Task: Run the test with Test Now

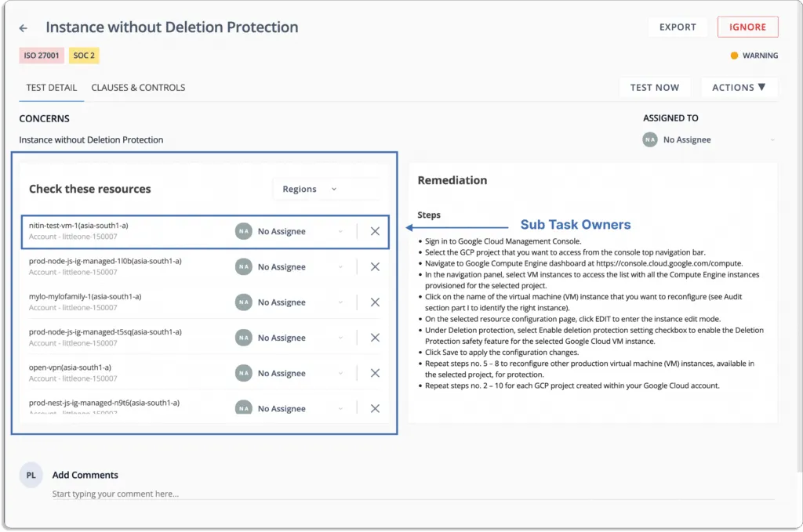Action: click(x=655, y=88)
